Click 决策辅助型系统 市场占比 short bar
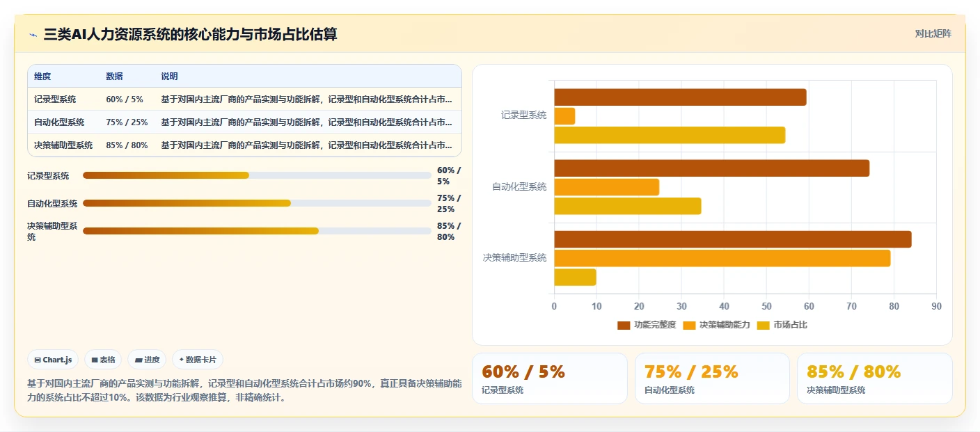Viewport: 980px width, 432px height. click(575, 277)
